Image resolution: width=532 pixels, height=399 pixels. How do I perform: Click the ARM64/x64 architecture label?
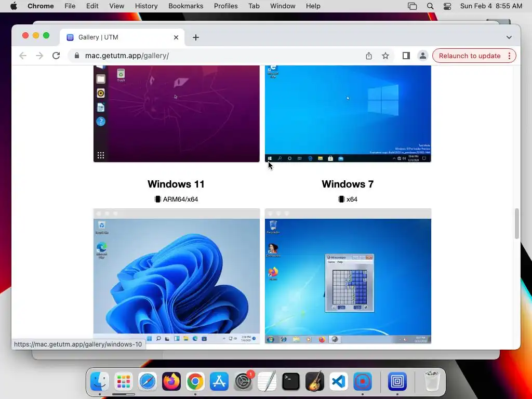[x=177, y=199]
